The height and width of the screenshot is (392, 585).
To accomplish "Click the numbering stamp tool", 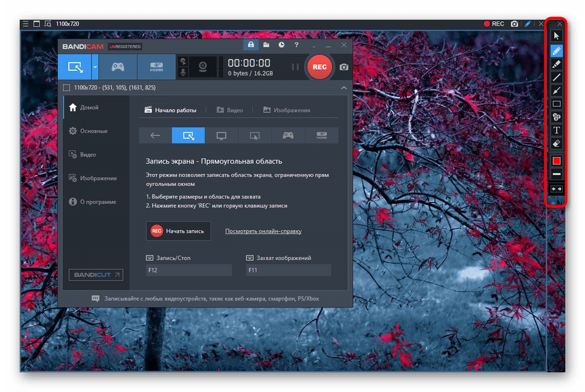I will click(x=556, y=117).
